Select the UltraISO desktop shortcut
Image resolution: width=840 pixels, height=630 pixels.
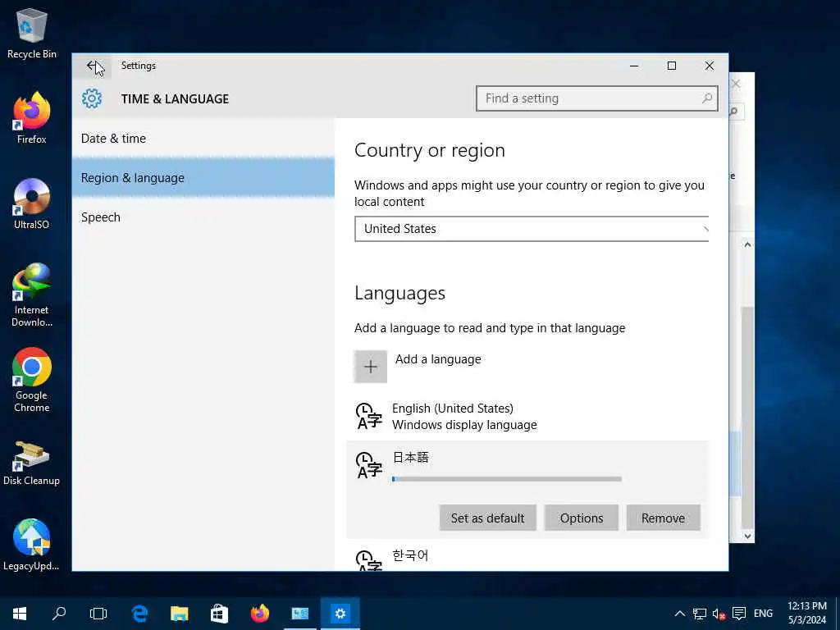pyautogui.click(x=32, y=203)
